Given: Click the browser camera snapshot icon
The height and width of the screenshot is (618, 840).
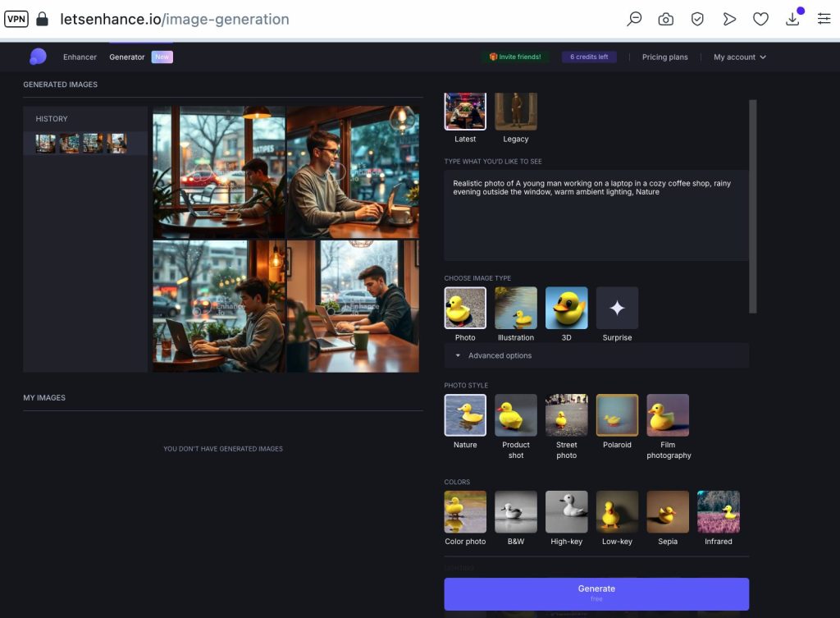Looking at the screenshot, I should (x=666, y=19).
